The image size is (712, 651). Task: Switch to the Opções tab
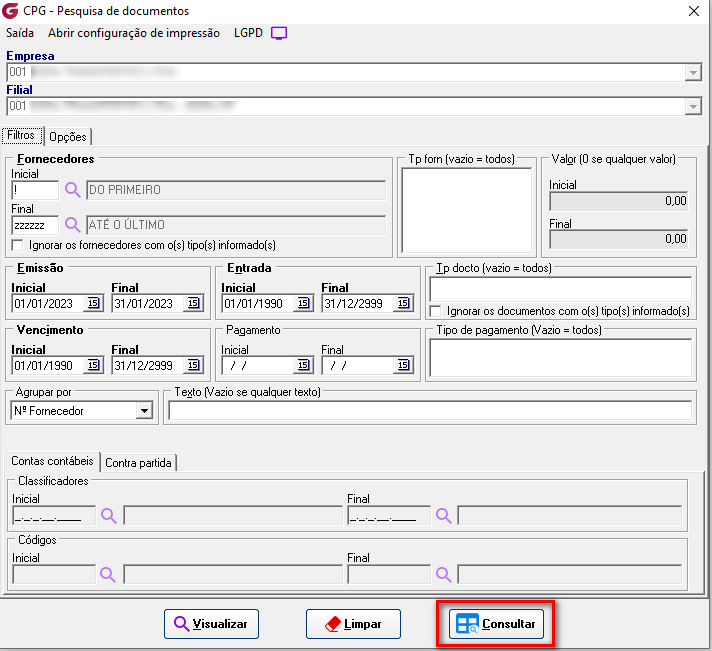click(x=68, y=137)
